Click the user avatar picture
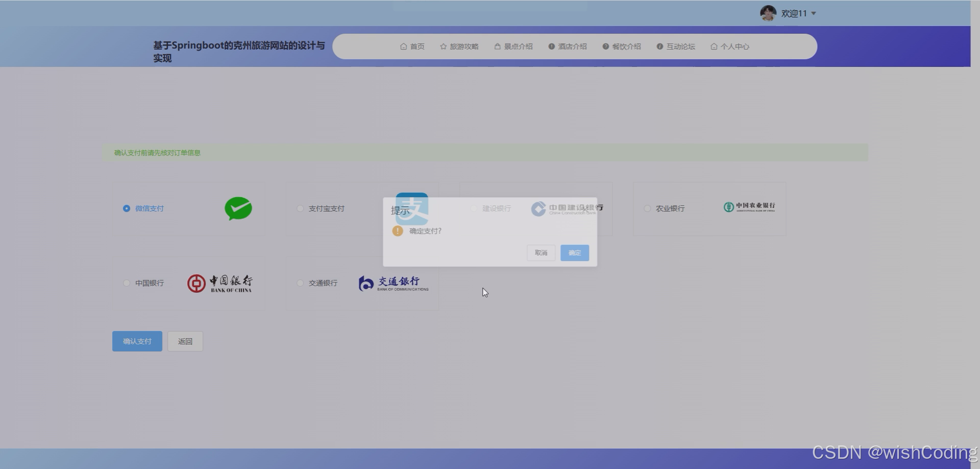This screenshot has height=469, width=980. point(768,13)
